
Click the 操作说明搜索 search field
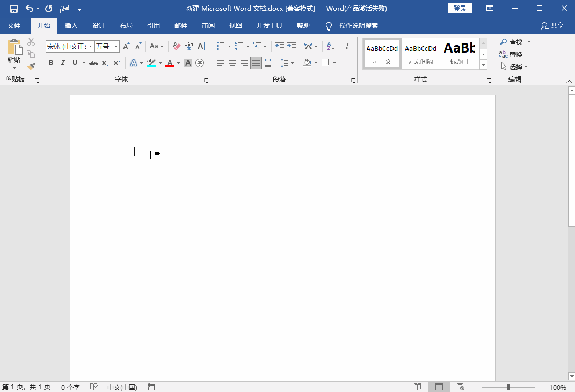pyautogui.click(x=358, y=26)
